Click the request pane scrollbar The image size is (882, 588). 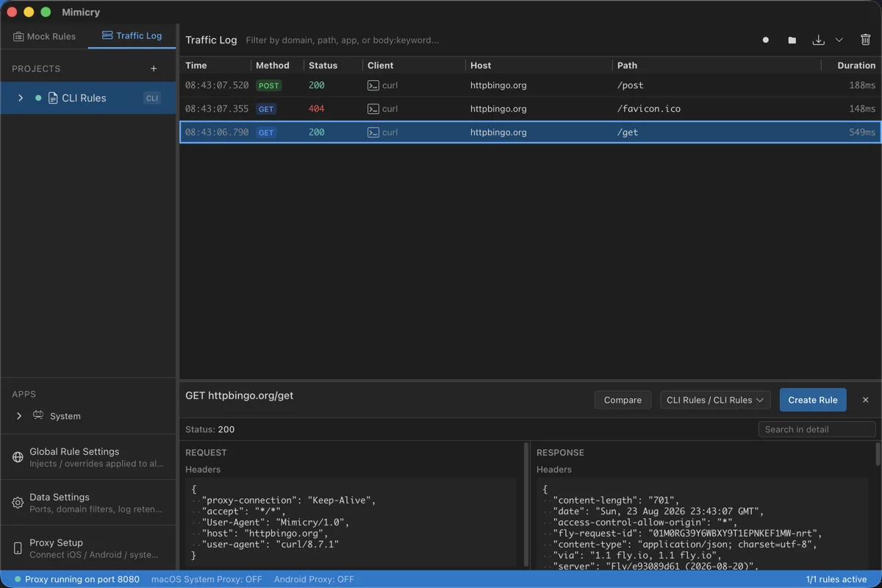[526, 504]
